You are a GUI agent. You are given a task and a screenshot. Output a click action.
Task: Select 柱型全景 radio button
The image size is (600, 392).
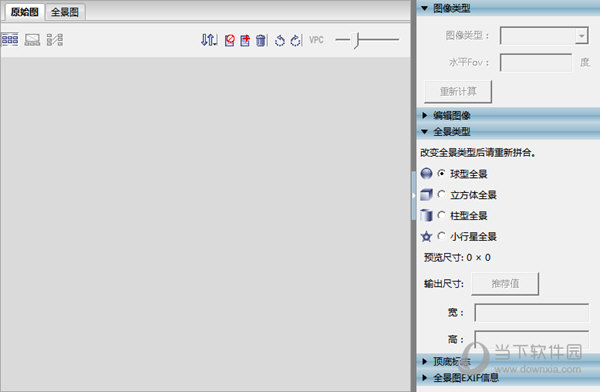tap(441, 215)
